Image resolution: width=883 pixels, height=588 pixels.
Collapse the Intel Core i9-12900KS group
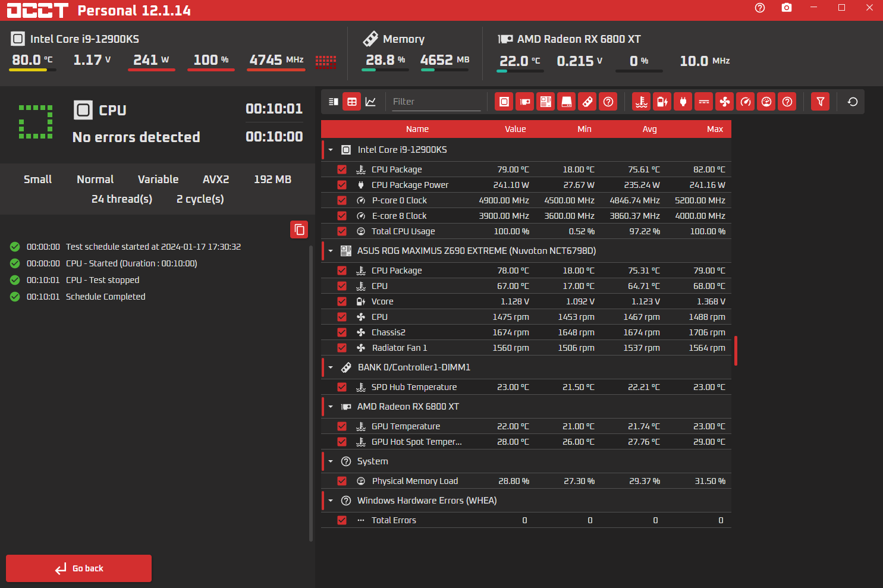[331, 150]
